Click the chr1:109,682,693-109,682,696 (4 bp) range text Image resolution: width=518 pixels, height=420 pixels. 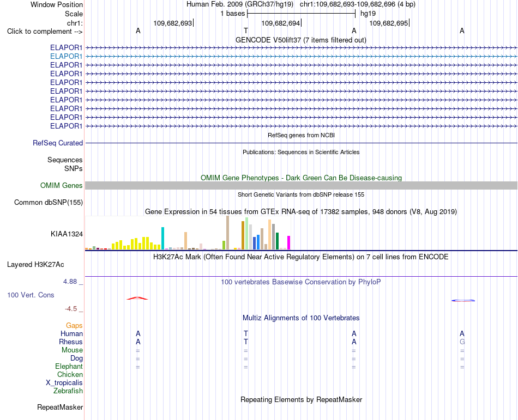358,4
